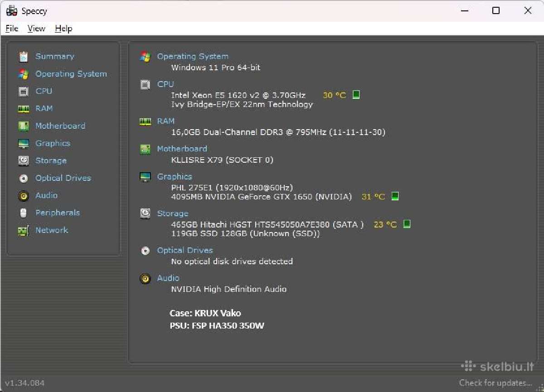This screenshot has height=392, width=544.
Task: Click the Audio heading link in summary
Action: [x=168, y=278]
